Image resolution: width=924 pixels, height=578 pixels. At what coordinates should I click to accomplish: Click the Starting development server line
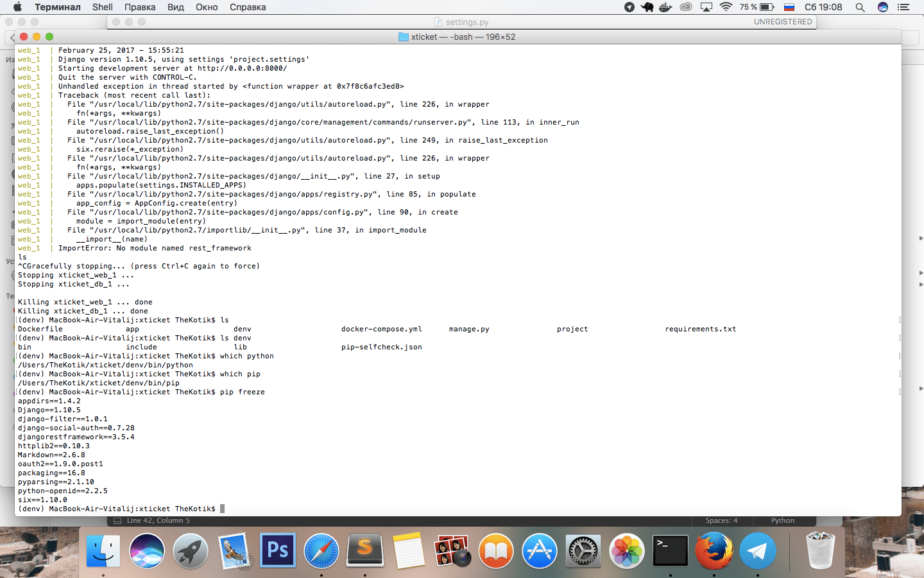click(173, 68)
